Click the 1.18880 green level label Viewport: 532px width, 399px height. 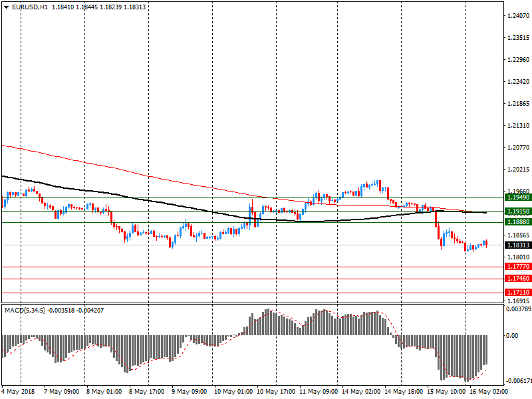(518, 222)
